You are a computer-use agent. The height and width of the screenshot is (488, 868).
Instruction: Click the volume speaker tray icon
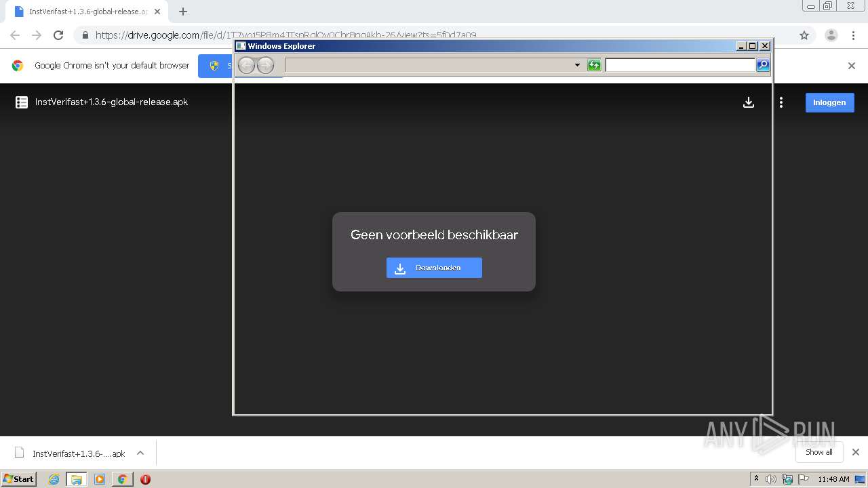point(771,479)
